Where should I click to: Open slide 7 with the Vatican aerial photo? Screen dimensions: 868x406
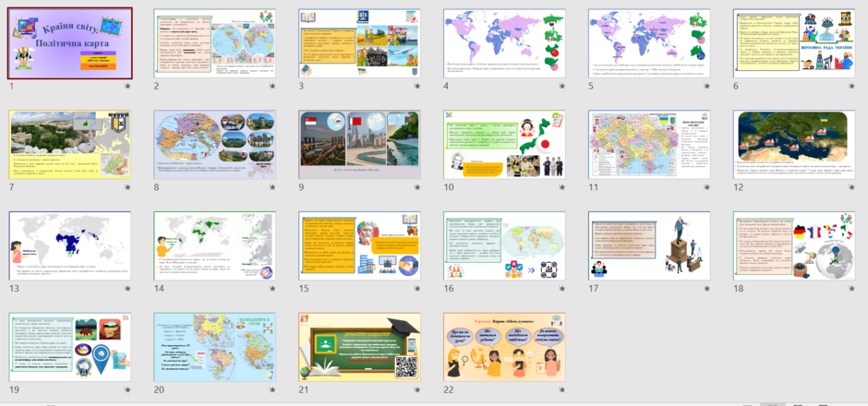coord(70,144)
